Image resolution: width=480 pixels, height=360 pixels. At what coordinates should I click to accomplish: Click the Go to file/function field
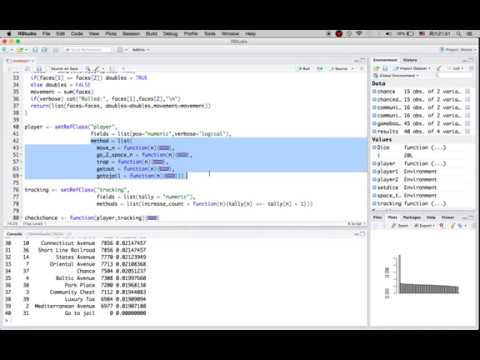point(88,50)
